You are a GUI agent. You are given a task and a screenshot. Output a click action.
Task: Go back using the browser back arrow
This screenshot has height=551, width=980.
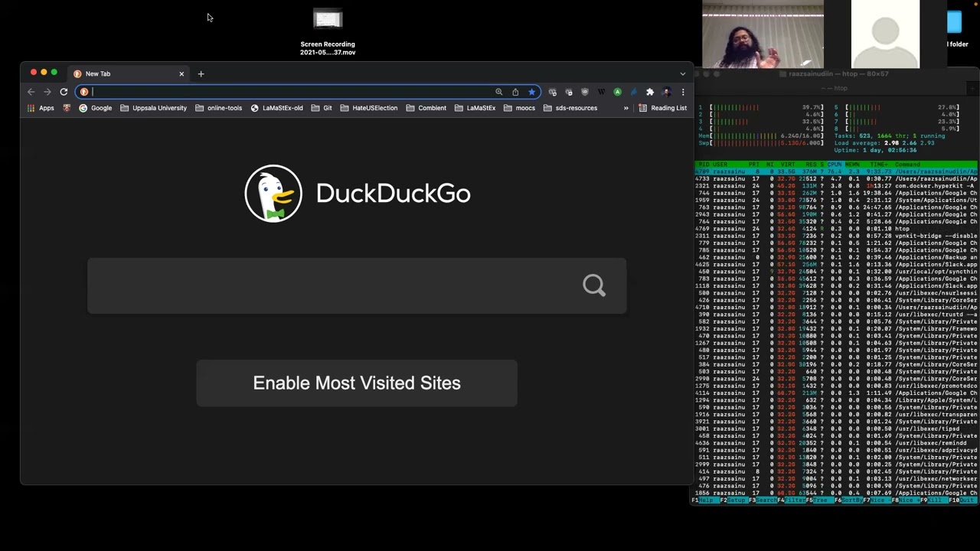tap(31, 92)
